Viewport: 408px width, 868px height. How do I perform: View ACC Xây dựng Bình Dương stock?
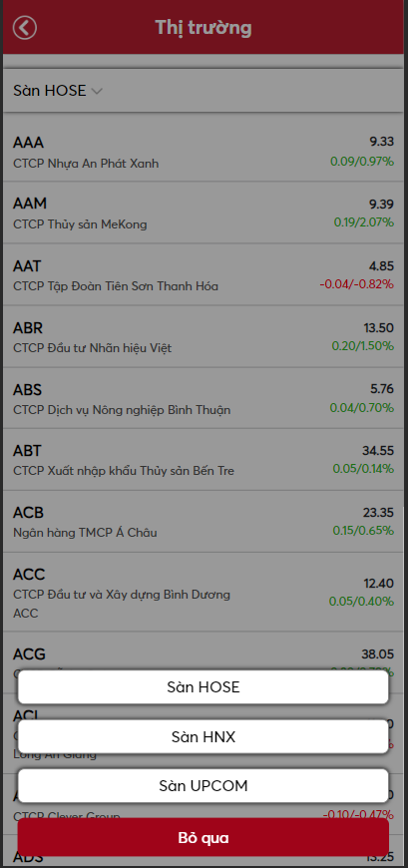point(204,592)
